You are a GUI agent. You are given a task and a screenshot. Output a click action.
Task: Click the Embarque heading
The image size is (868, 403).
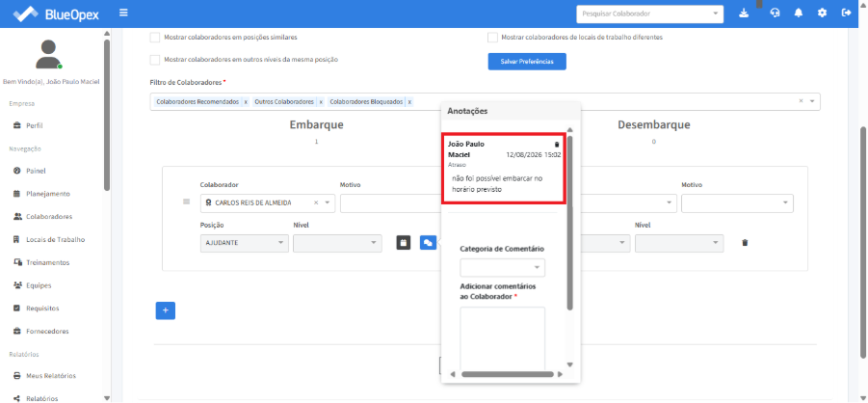coord(317,125)
